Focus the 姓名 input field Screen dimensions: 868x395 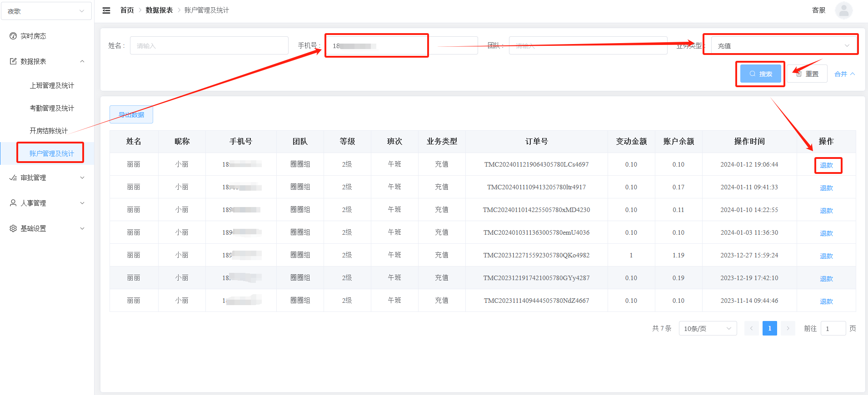[x=209, y=45]
